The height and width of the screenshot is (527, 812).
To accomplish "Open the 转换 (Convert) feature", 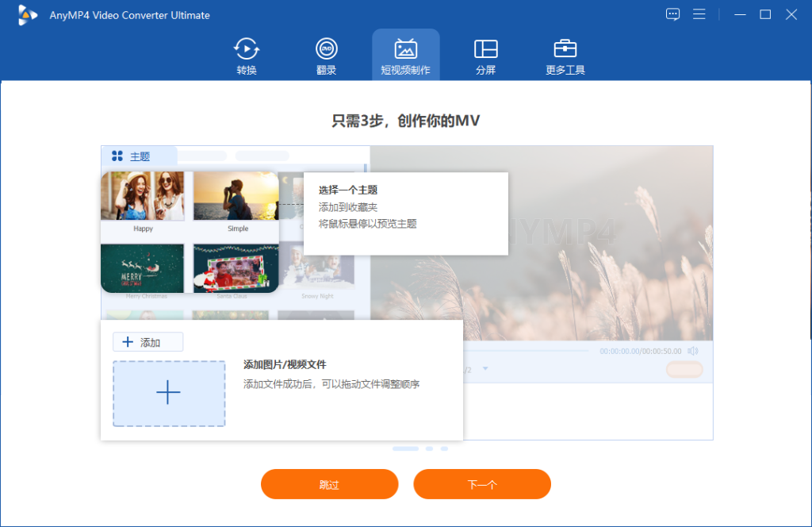I will tap(246, 53).
